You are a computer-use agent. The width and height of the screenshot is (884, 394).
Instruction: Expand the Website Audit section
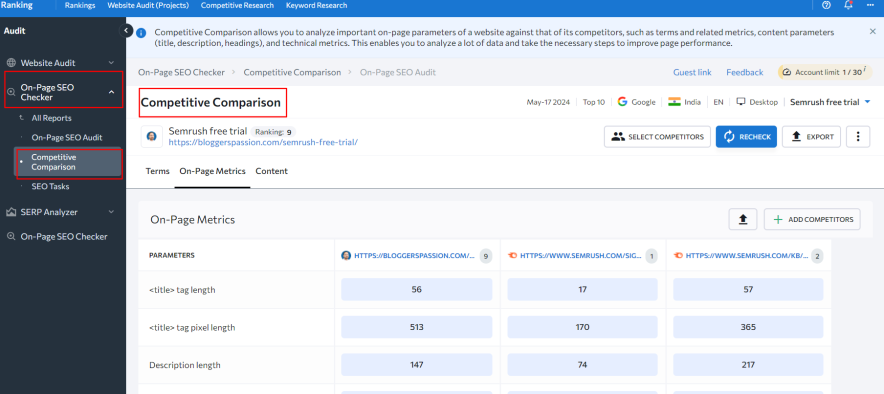click(x=111, y=63)
